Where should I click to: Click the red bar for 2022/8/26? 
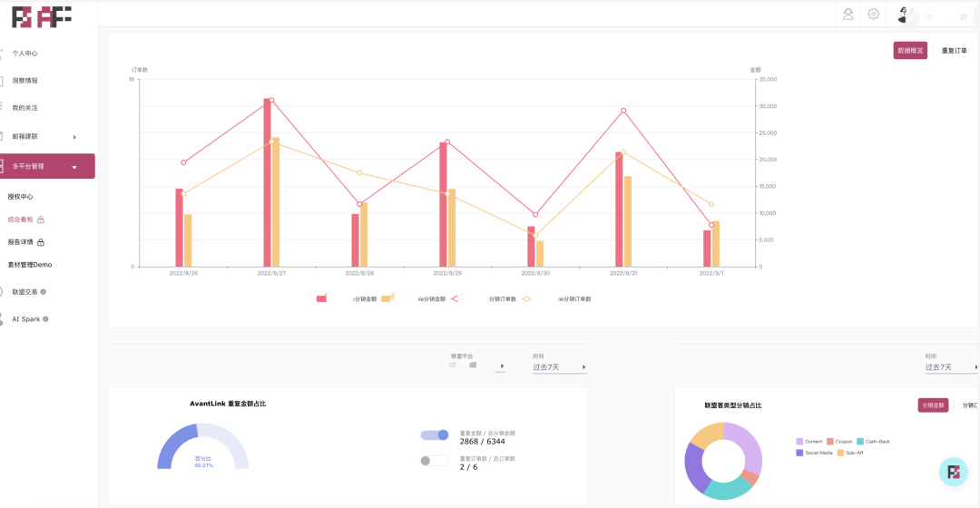tap(180, 228)
